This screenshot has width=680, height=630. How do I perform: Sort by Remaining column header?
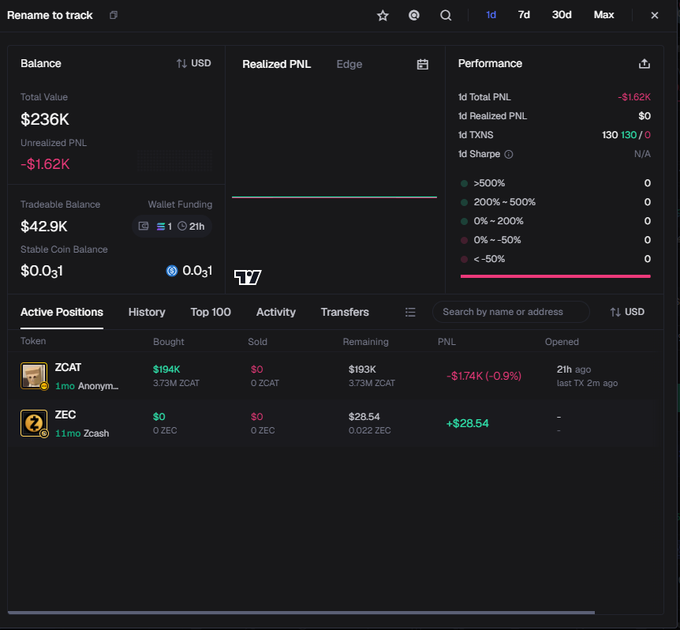click(x=365, y=342)
